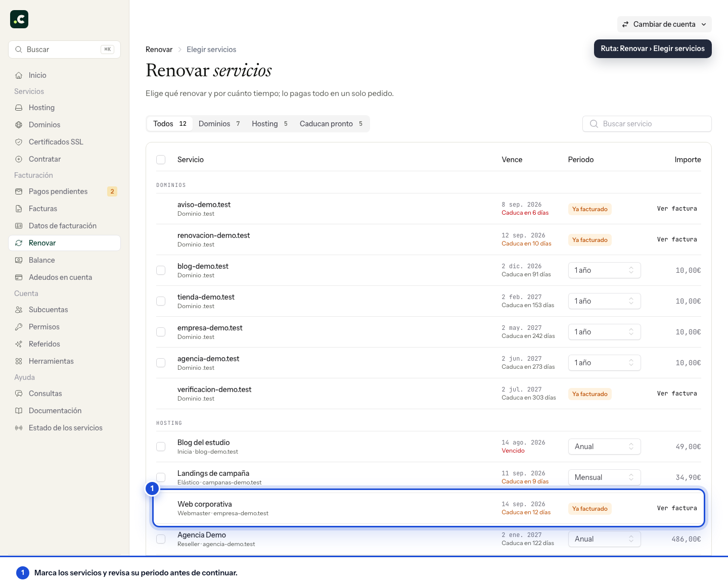Click the Inicio home icon
Viewport: 728px width, 588px height.
pyautogui.click(x=19, y=75)
